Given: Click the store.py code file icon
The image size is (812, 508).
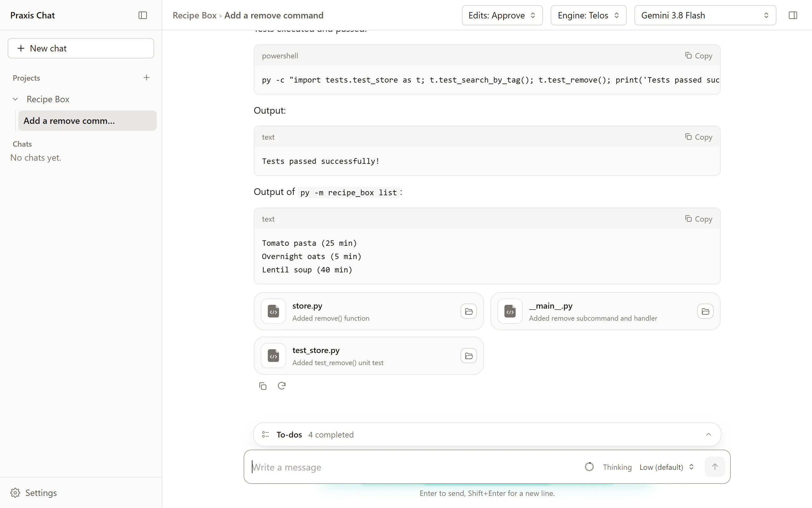Looking at the screenshot, I should 273,311.
